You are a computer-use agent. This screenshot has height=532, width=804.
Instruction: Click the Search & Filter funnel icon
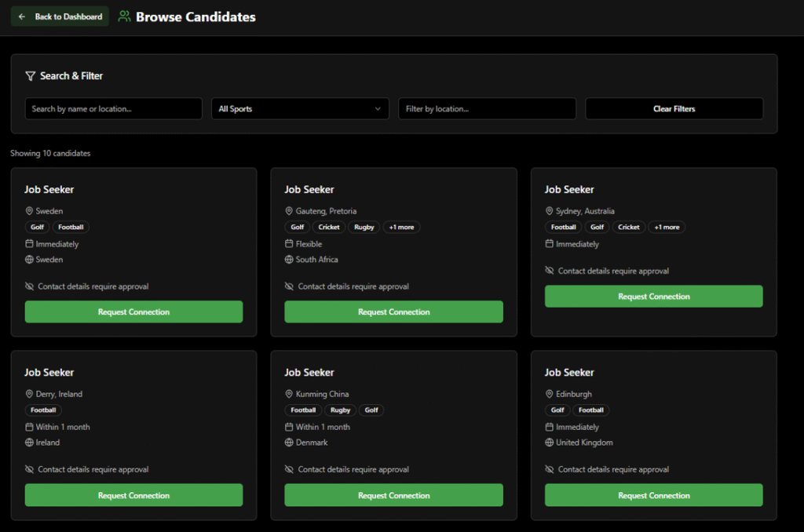tap(30, 76)
